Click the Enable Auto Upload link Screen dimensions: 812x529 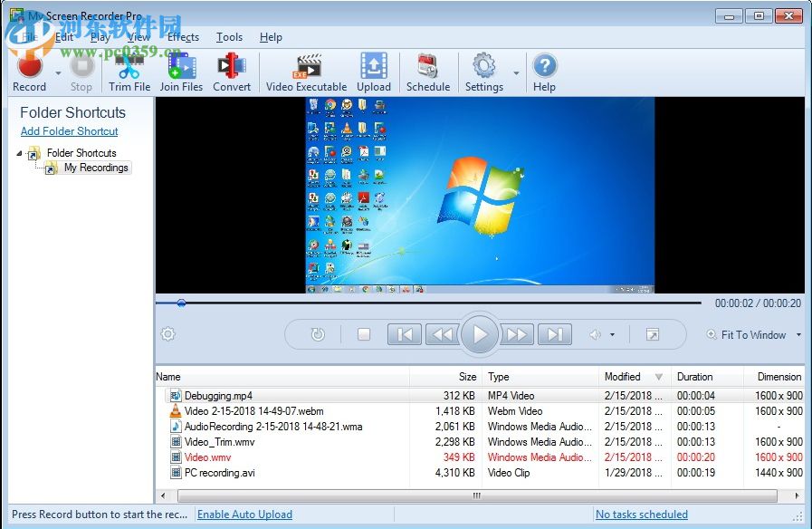pyautogui.click(x=244, y=514)
